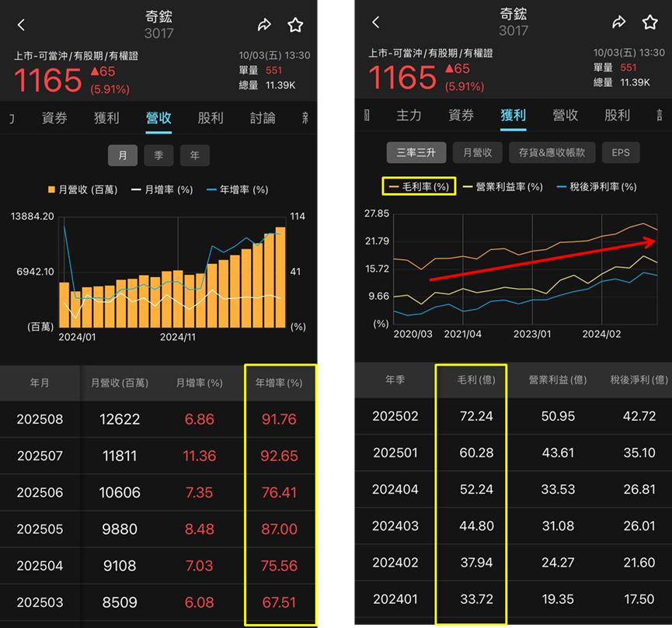Image resolution: width=672 pixels, height=628 pixels.
Task: Tap 年增率(%) column header
Action: pos(279,383)
